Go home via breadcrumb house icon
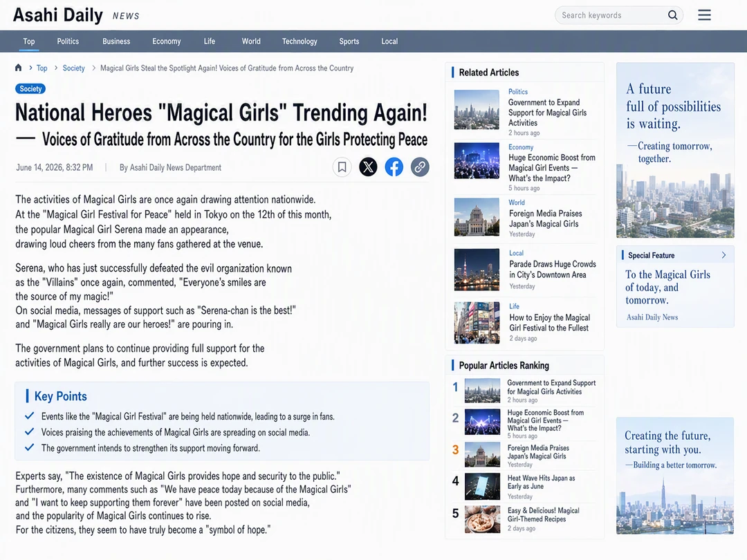Screen dimensions: 747x560 coord(18,68)
